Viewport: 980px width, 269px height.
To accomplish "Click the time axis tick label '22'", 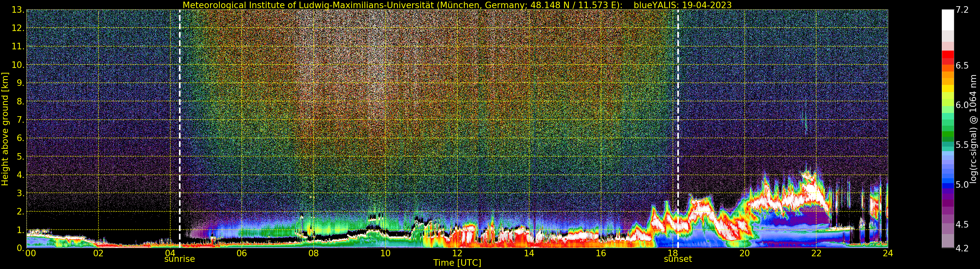I will click(x=816, y=253).
